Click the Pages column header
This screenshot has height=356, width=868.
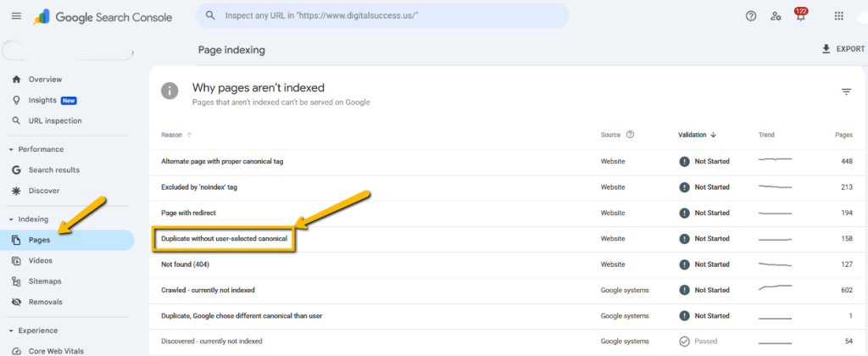[843, 135]
